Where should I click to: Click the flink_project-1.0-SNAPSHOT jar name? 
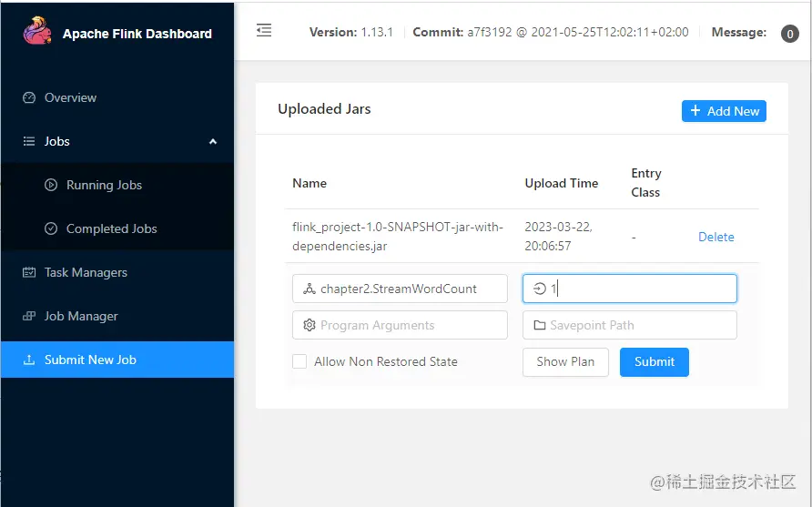tap(397, 236)
